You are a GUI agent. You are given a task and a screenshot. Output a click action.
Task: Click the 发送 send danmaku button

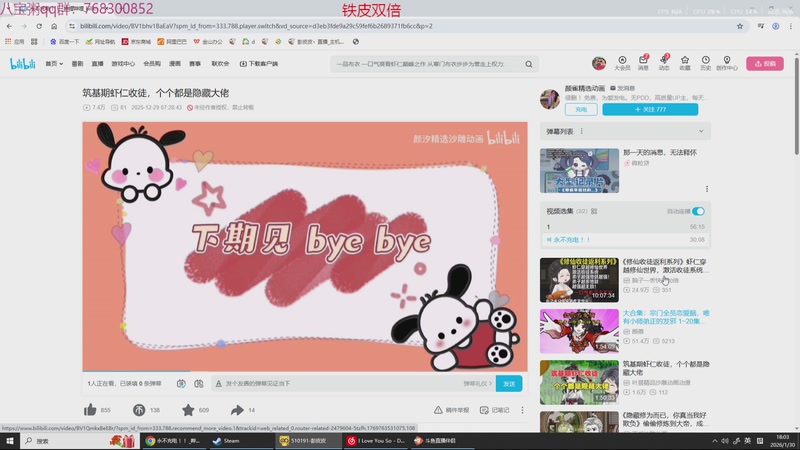point(509,384)
